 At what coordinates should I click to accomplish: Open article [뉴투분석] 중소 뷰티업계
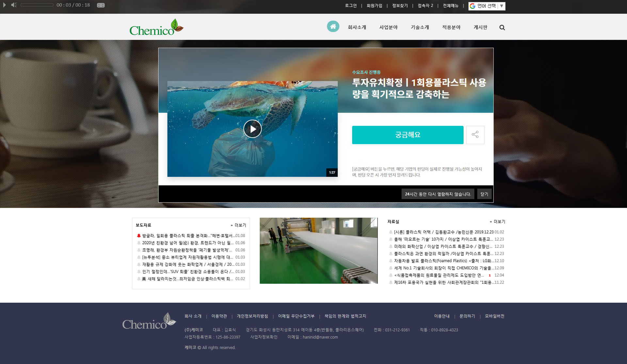[187, 257]
